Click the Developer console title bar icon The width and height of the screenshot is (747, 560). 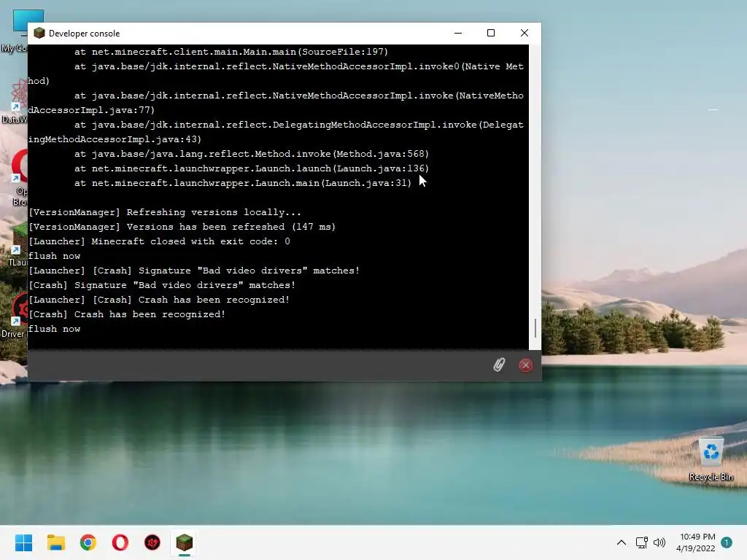(x=39, y=33)
